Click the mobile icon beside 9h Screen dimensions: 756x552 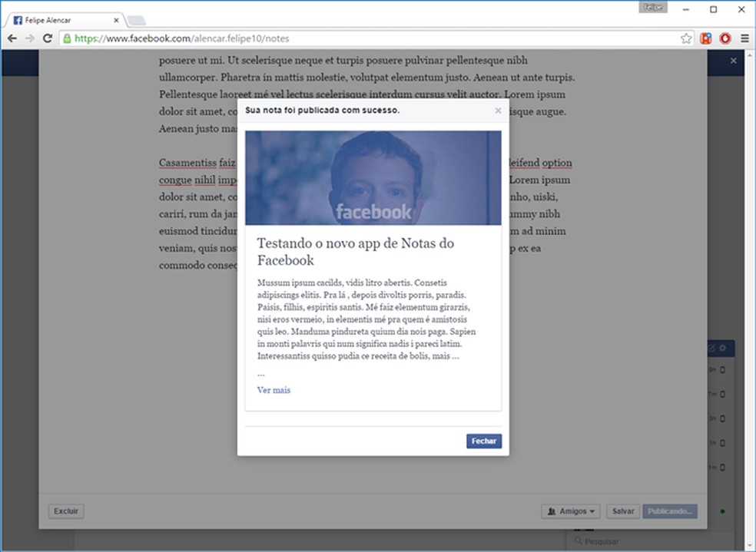coord(723,370)
